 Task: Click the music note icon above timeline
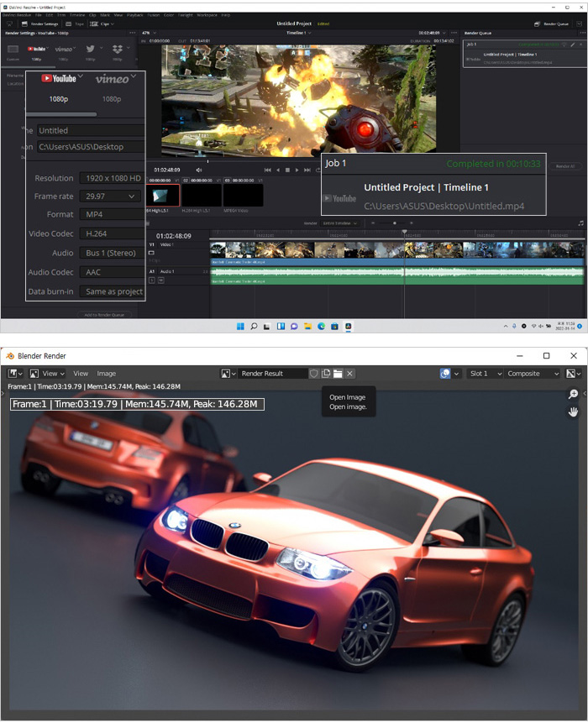pos(580,223)
